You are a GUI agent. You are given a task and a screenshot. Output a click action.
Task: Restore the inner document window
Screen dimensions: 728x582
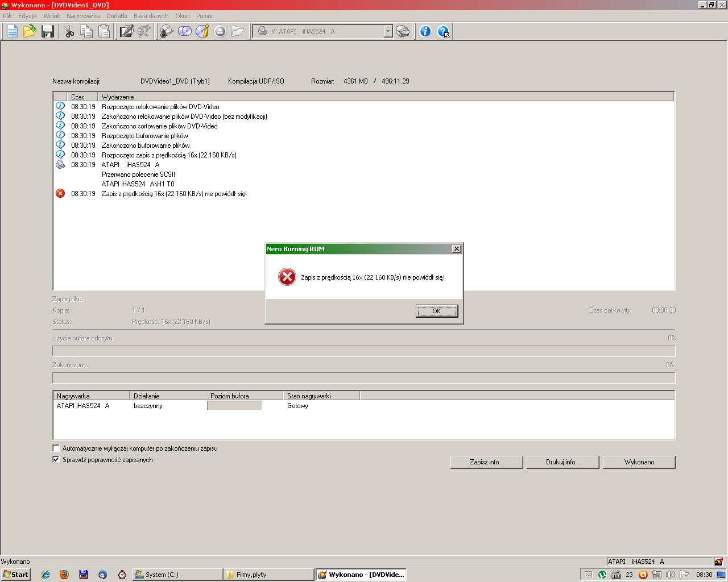712,5
